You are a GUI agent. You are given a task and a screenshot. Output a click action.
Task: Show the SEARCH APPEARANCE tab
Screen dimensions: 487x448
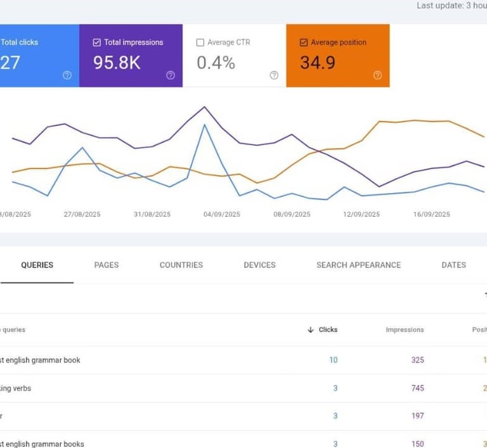[x=358, y=265]
